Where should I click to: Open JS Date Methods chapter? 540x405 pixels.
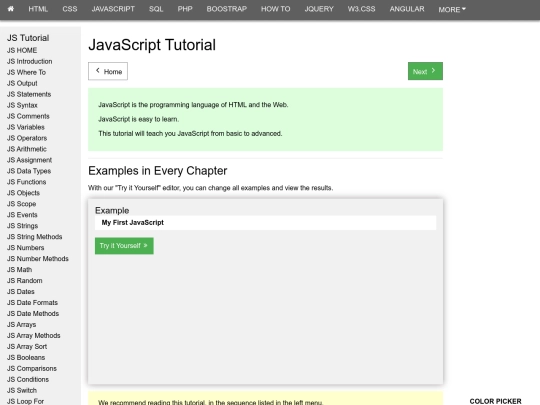33,314
